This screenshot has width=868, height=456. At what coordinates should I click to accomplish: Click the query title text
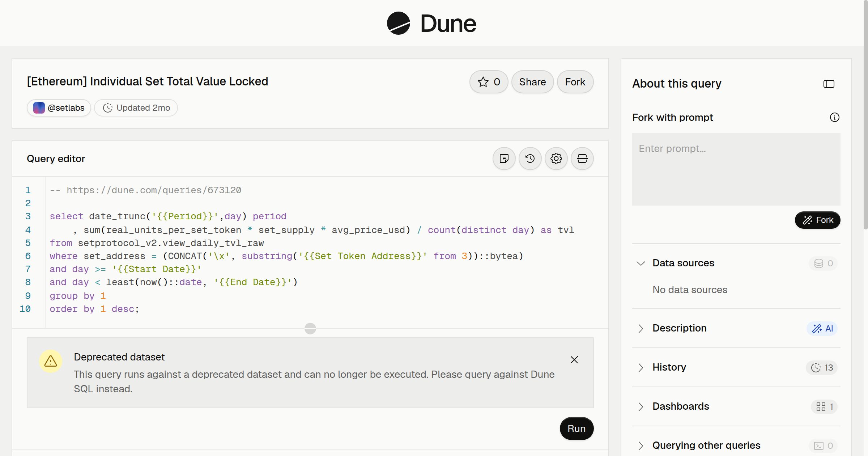click(148, 81)
